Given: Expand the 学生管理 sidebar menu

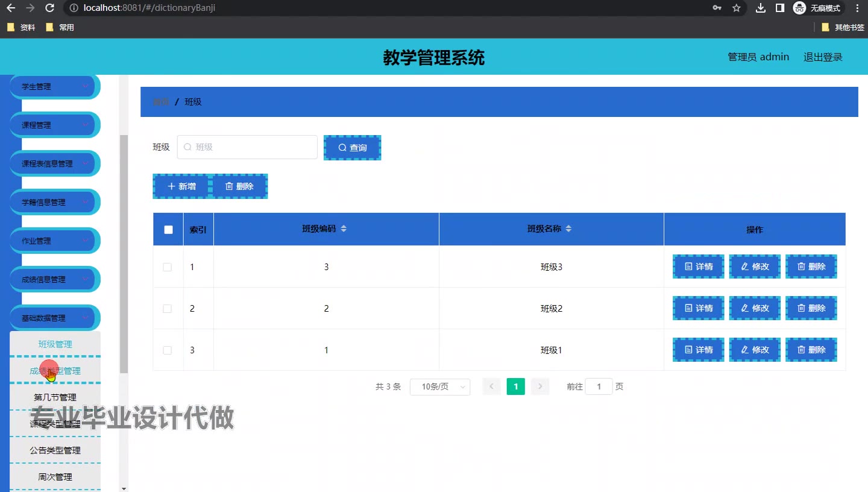Looking at the screenshot, I should click(54, 87).
